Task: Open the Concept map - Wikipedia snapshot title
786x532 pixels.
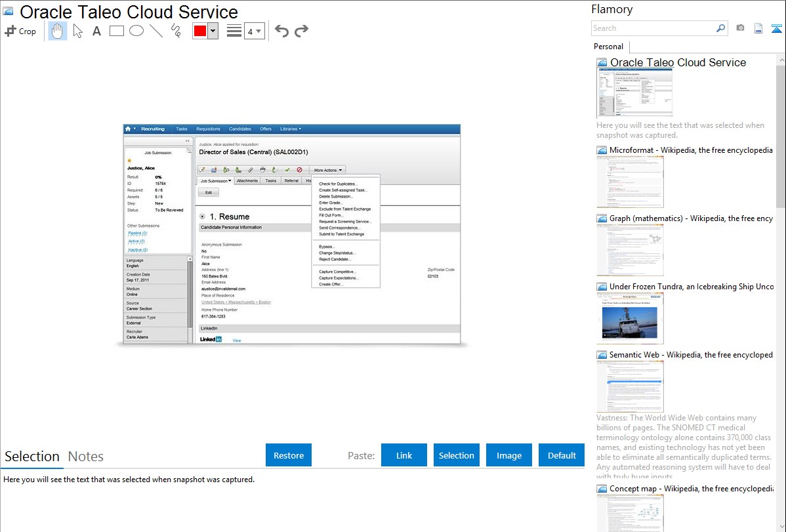Action: 691,488
